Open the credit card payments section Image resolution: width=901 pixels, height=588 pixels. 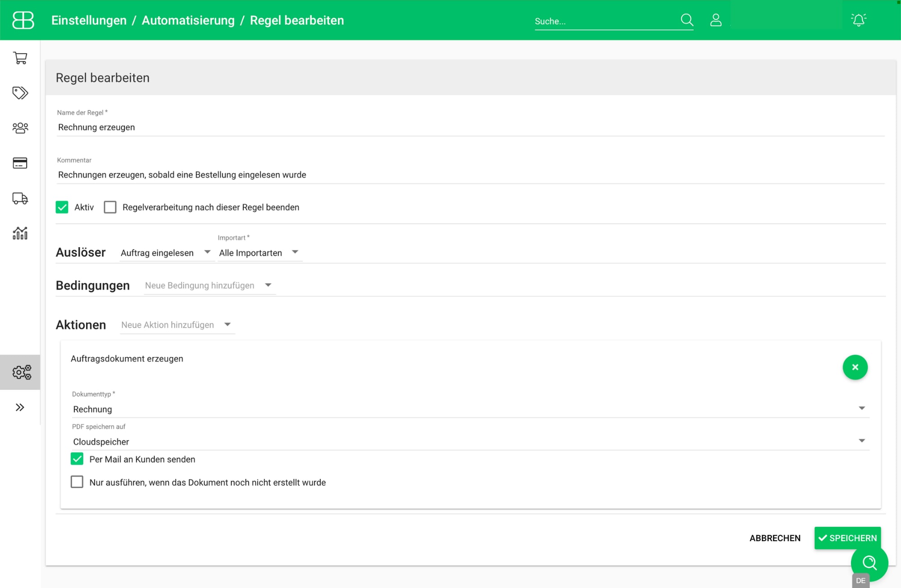20,163
